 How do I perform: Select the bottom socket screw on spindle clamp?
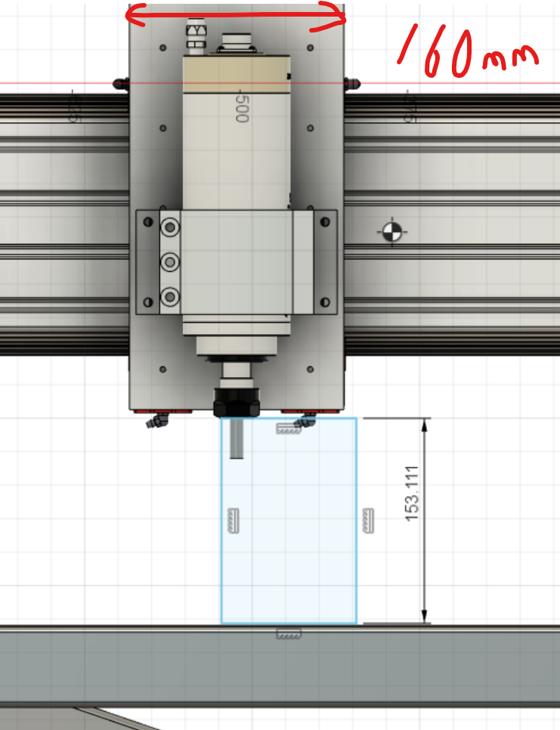(171, 298)
